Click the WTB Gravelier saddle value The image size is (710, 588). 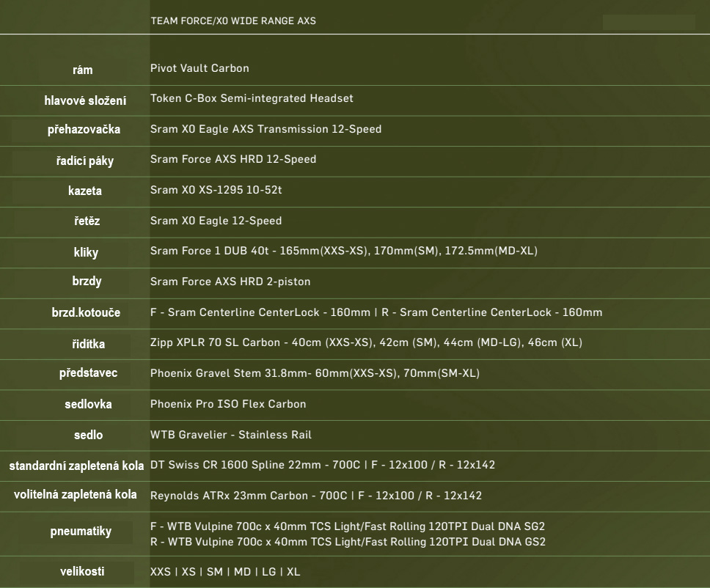click(x=230, y=435)
